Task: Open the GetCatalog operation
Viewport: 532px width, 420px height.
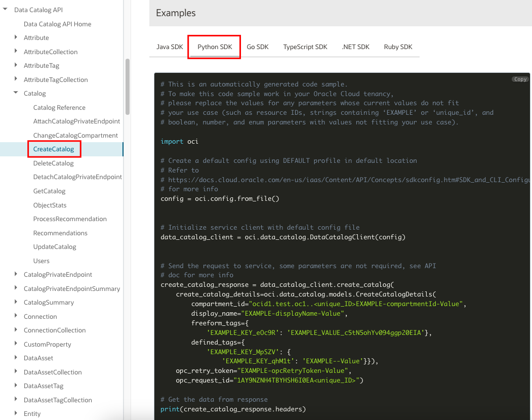Action: (49, 191)
